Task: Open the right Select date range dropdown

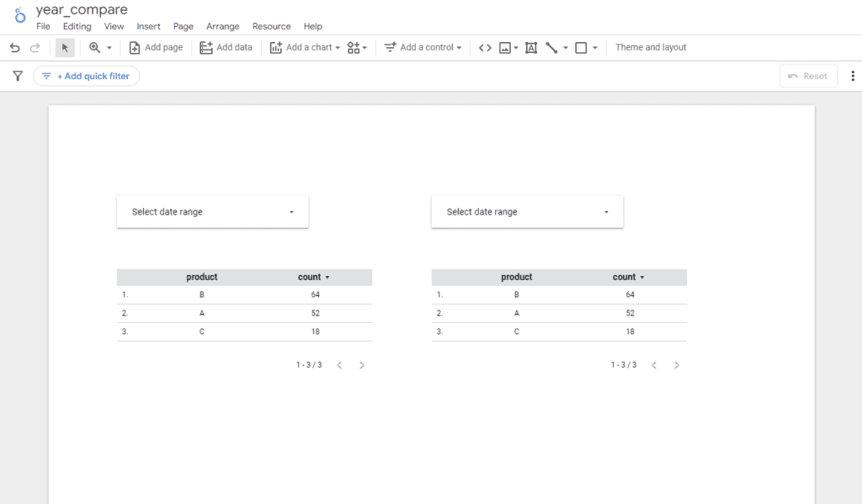Action: point(527,212)
